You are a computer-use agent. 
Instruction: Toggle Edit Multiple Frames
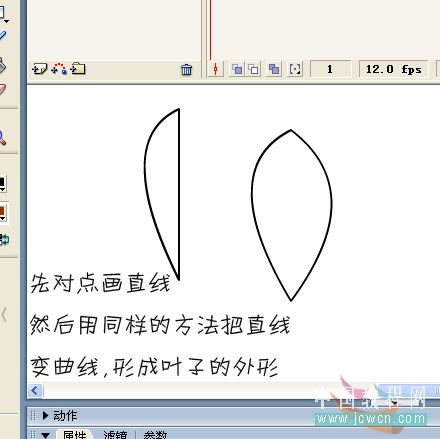(x=274, y=69)
